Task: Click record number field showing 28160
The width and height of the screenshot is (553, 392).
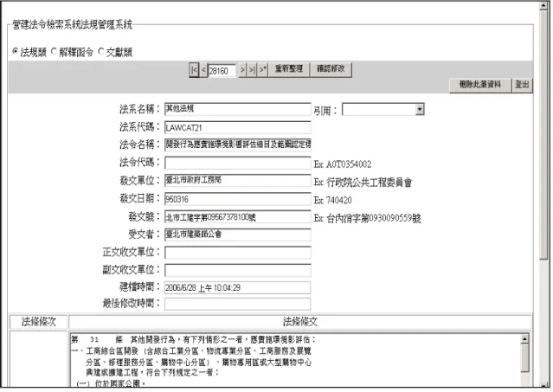Action: (222, 71)
